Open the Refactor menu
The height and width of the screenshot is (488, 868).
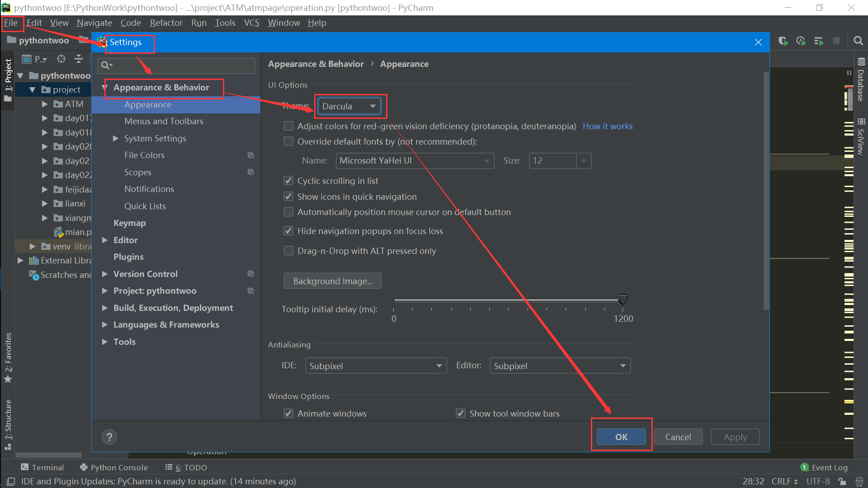(166, 23)
